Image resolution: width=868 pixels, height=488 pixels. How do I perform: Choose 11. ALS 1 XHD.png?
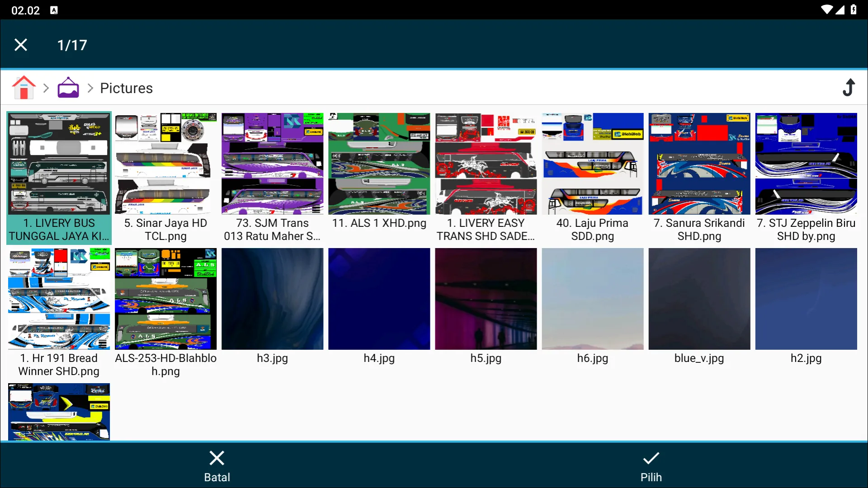(x=379, y=164)
